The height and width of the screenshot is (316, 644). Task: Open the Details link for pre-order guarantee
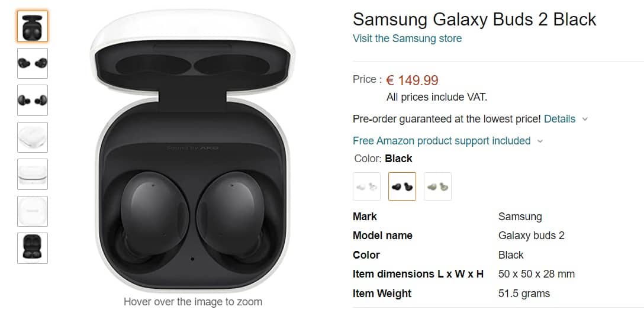click(x=559, y=119)
